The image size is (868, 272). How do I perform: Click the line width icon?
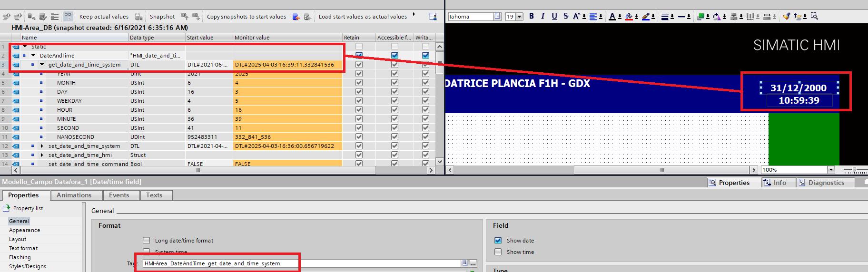(665, 17)
